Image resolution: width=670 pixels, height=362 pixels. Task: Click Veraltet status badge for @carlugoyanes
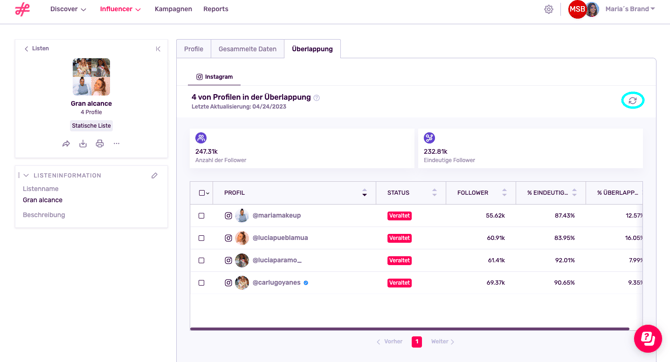[x=399, y=283]
